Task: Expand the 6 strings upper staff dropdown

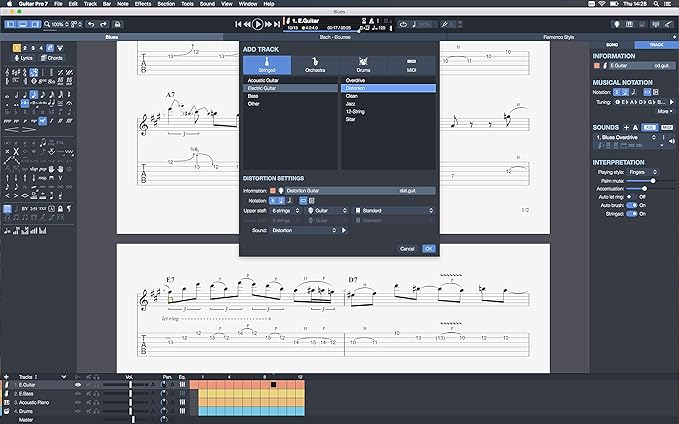Action: 287,210
